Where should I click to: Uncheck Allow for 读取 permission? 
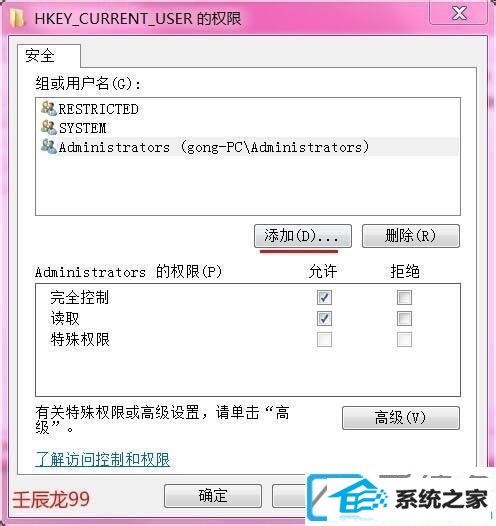pos(324,319)
